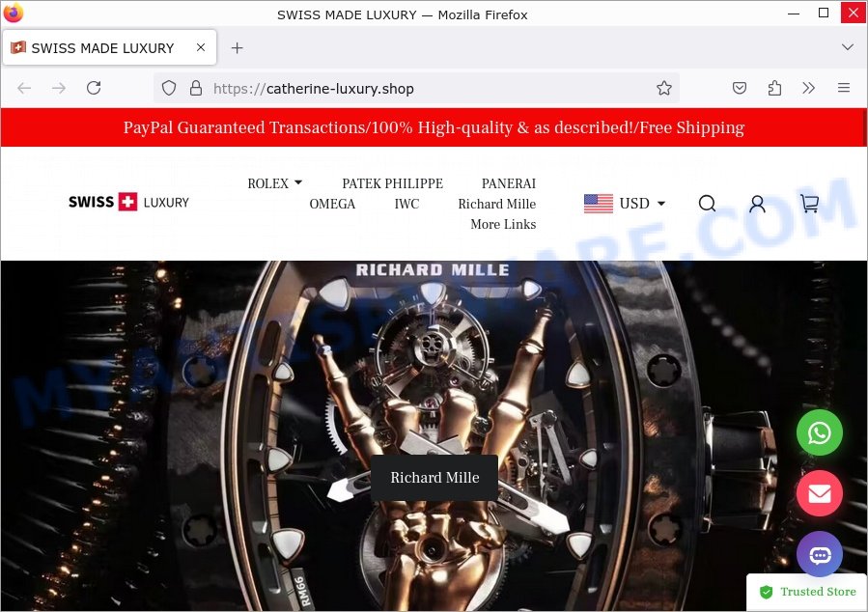Bookmark page with the star icon
This screenshot has height=612, width=868.
663,88
